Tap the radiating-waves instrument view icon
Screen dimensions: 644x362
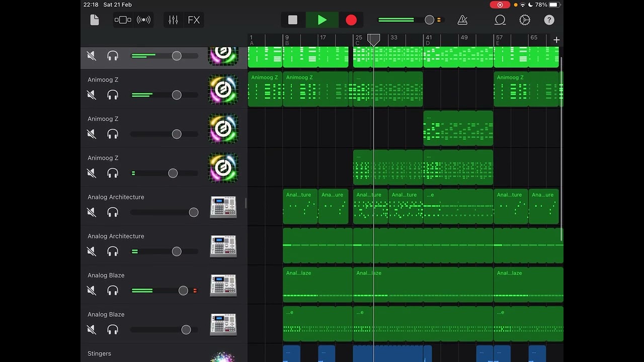click(x=144, y=20)
